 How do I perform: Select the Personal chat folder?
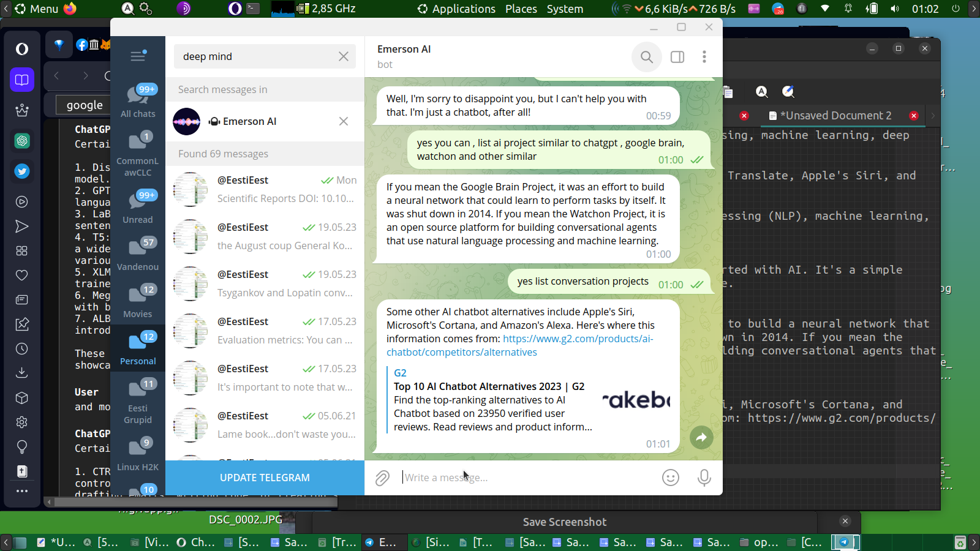[x=138, y=348]
